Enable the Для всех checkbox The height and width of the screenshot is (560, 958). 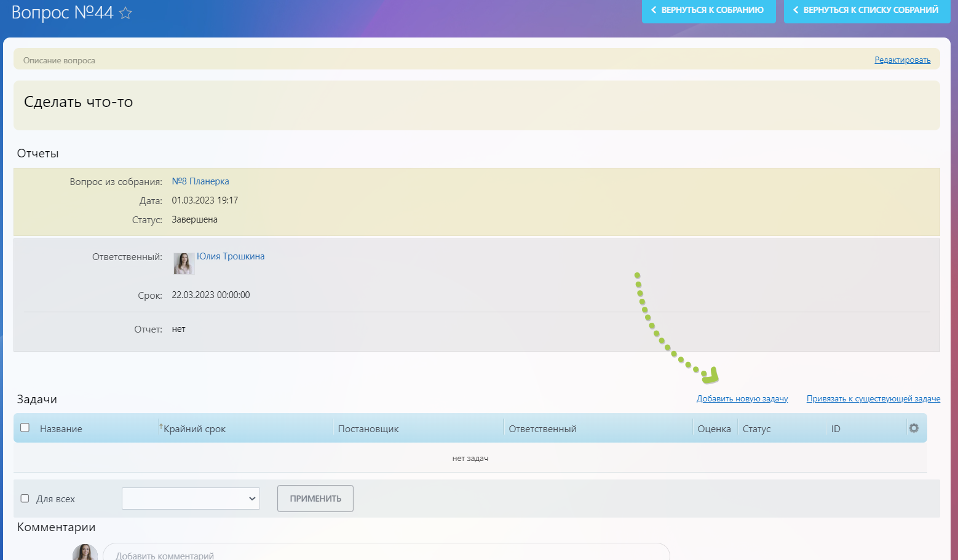tap(25, 499)
